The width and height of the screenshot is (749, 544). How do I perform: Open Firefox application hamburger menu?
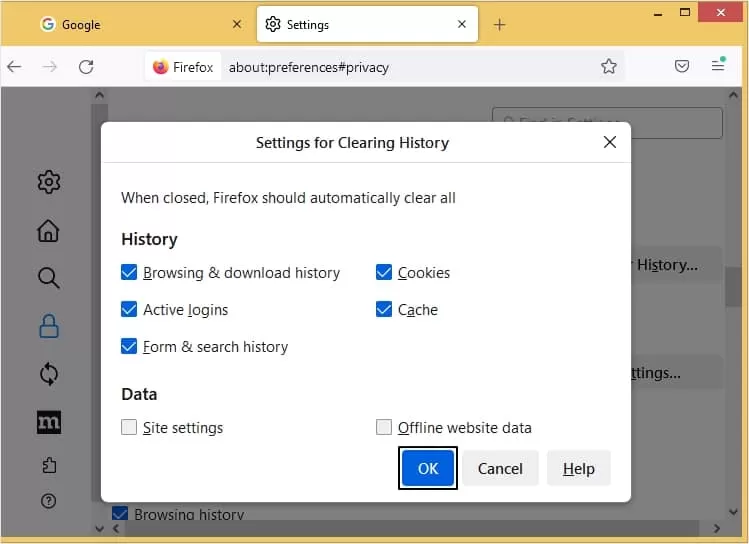(718, 65)
